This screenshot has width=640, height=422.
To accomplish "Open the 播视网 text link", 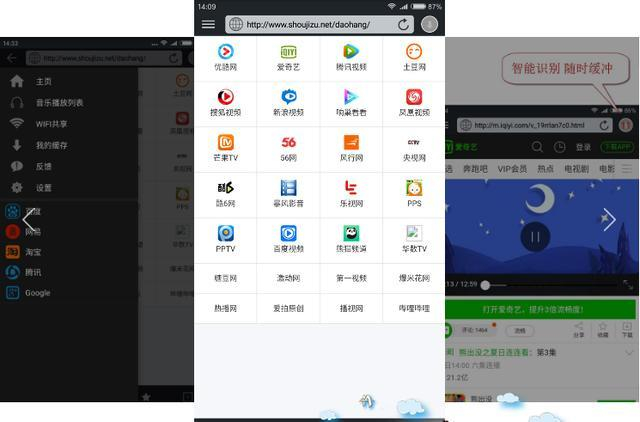I will click(x=351, y=309).
